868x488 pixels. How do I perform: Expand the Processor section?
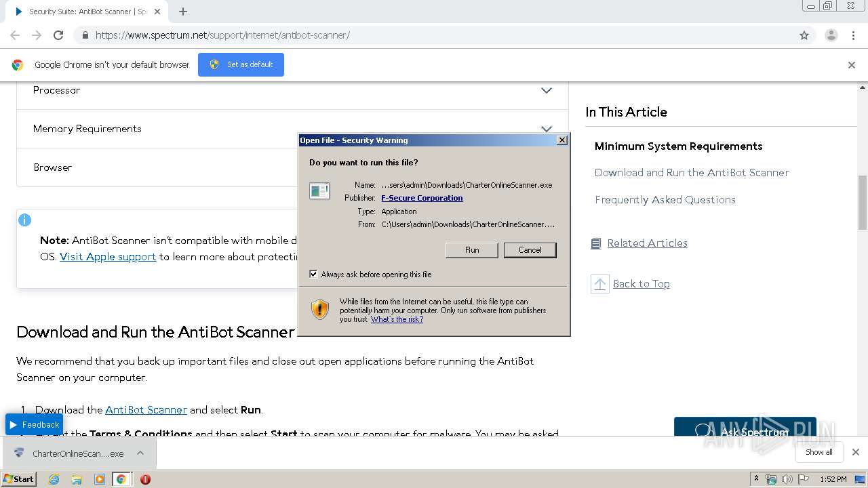[x=292, y=90]
